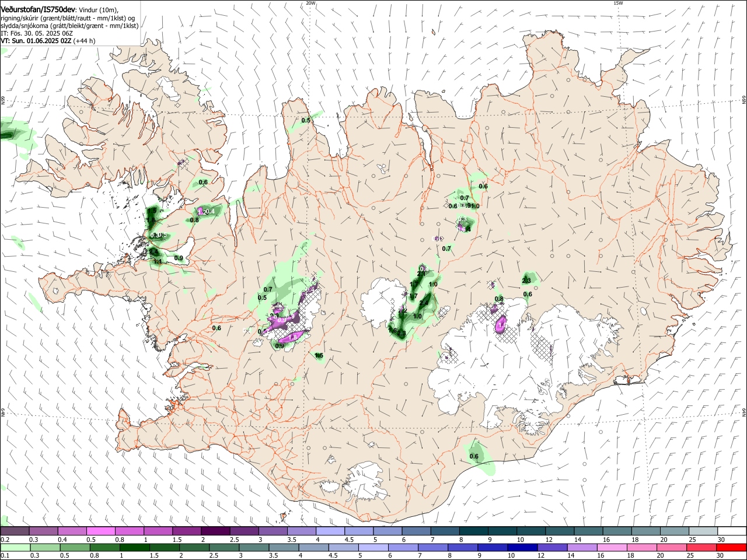
Task: Select the darkest purple swatch between 2 and 2.5
Action: 215,531
